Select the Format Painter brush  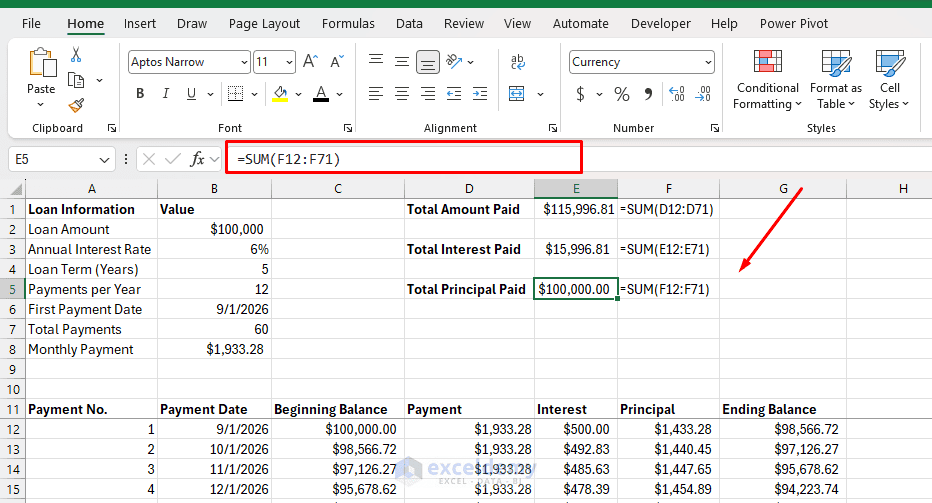coord(76,106)
